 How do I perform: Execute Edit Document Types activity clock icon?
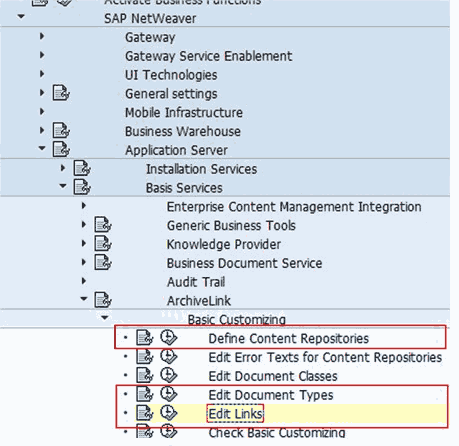point(169,394)
